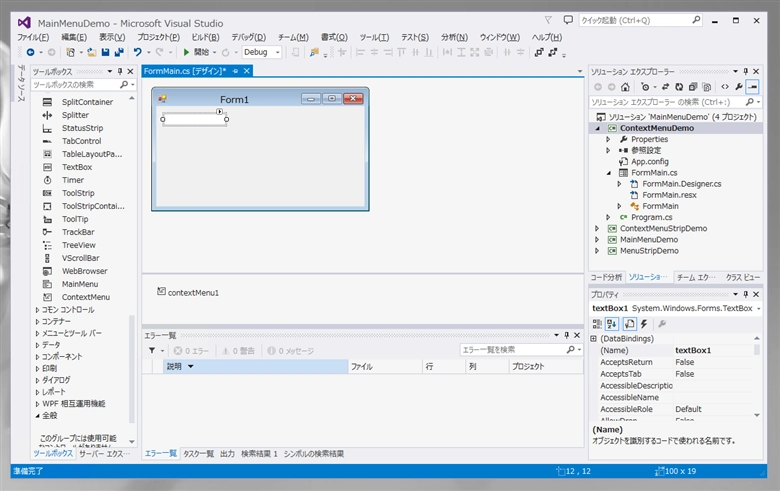Switch to the クラス ビュー tab
This screenshot has height=491, width=780.
742,278
